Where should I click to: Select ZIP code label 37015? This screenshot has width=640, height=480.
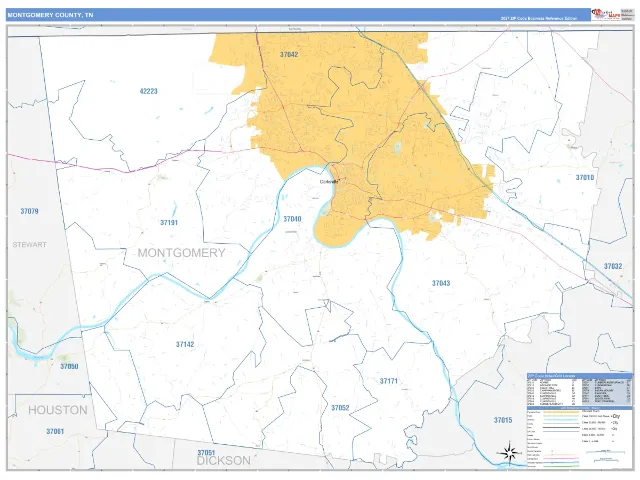[503, 420]
